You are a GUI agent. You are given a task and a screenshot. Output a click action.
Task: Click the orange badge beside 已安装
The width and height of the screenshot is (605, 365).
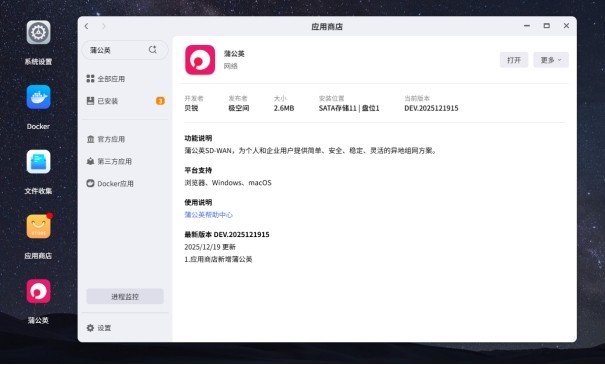coord(160,101)
